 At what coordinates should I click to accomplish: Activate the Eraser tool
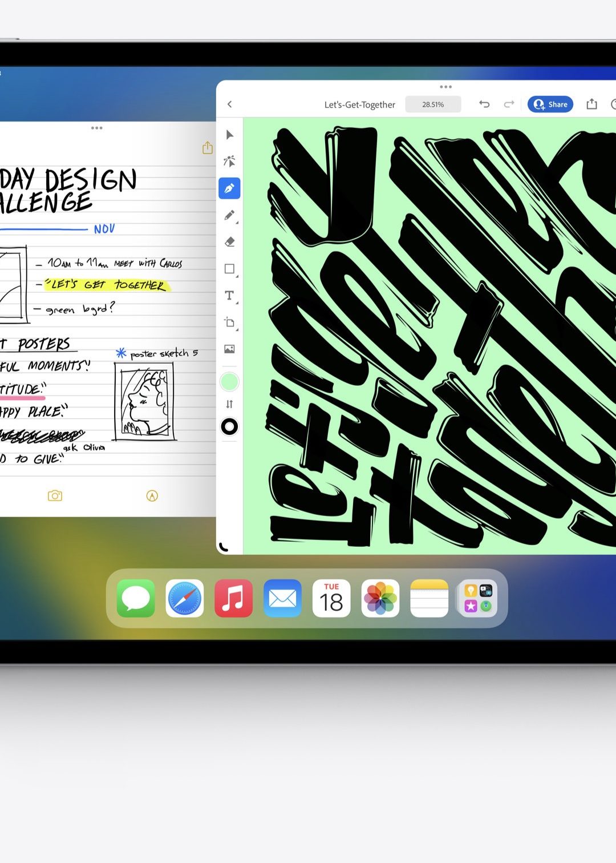pyautogui.click(x=229, y=241)
